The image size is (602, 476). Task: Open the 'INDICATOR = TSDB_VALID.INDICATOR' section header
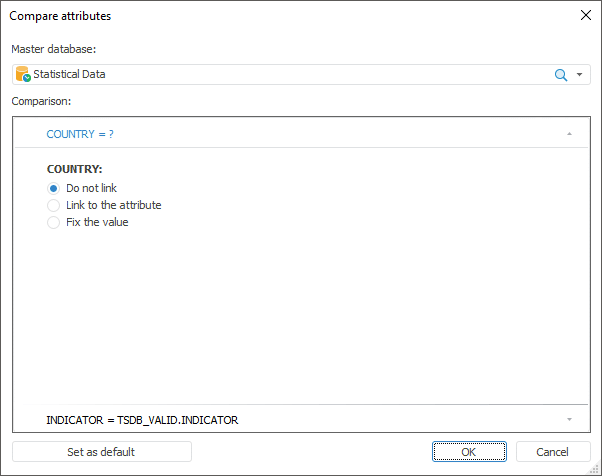coord(142,420)
